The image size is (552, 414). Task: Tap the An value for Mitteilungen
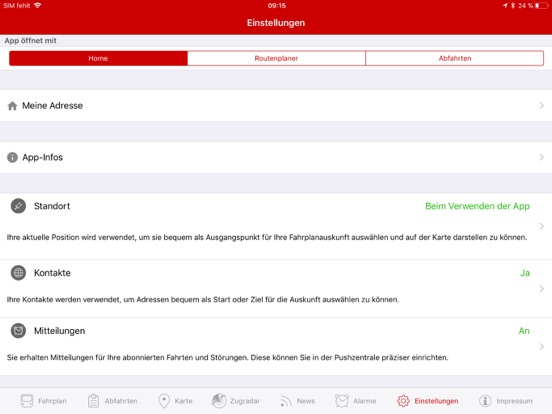pyautogui.click(x=524, y=331)
